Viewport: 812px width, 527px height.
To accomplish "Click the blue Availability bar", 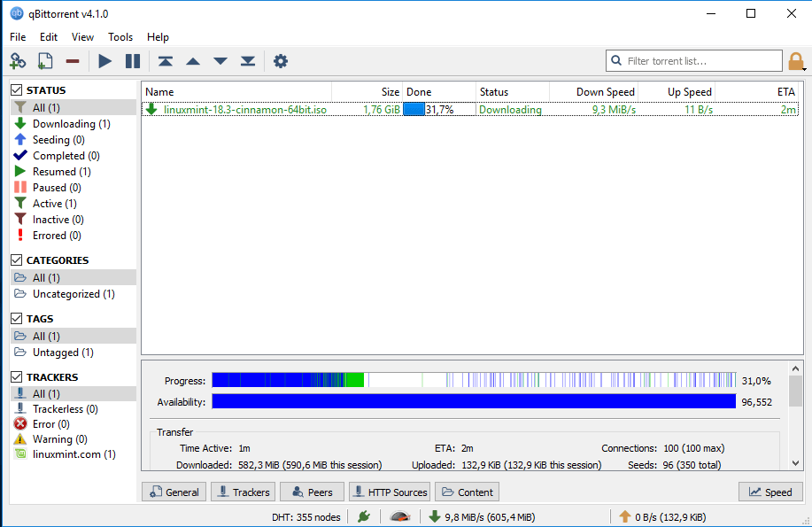I will click(x=474, y=401).
